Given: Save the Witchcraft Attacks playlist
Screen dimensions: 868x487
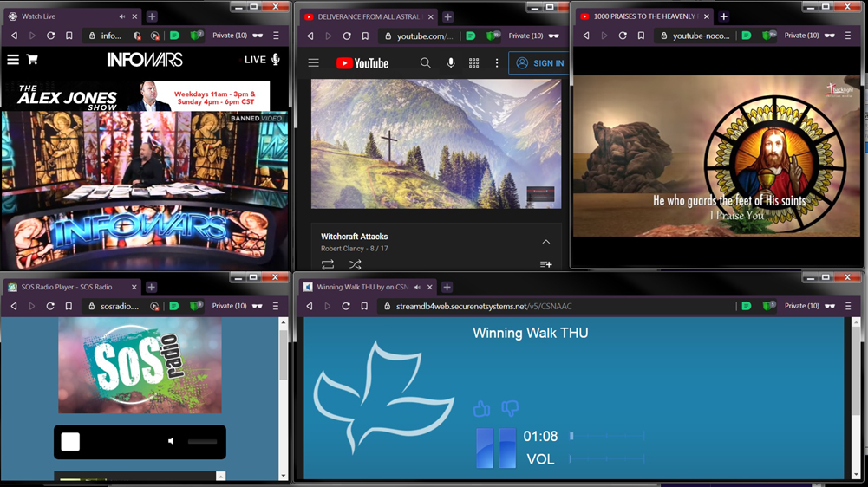Looking at the screenshot, I should tap(545, 264).
